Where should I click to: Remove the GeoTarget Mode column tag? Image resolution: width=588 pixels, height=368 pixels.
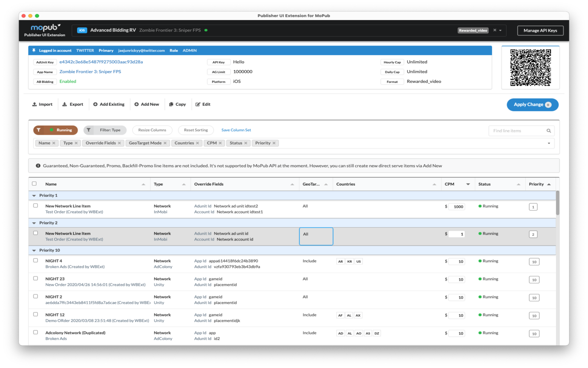pos(165,143)
